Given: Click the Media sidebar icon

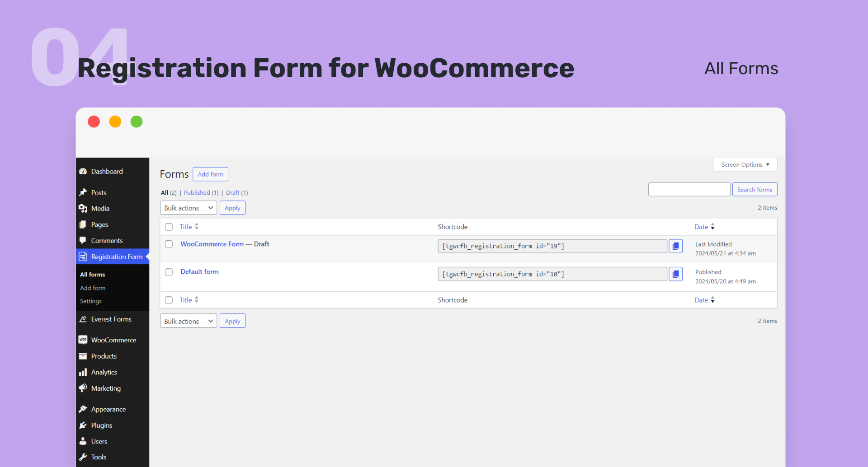Looking at the screenshot, I should click(x=83, y=209).
